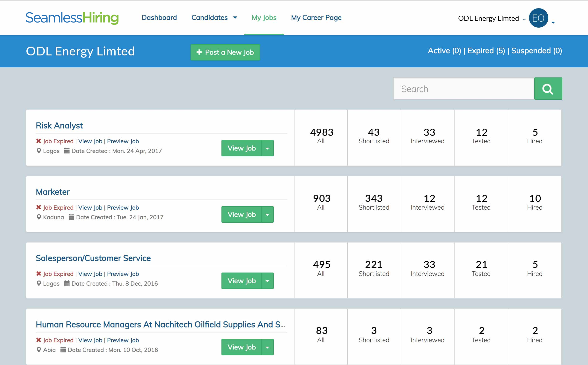Click red X icon on Human Resource Managers

pos(39,340)
